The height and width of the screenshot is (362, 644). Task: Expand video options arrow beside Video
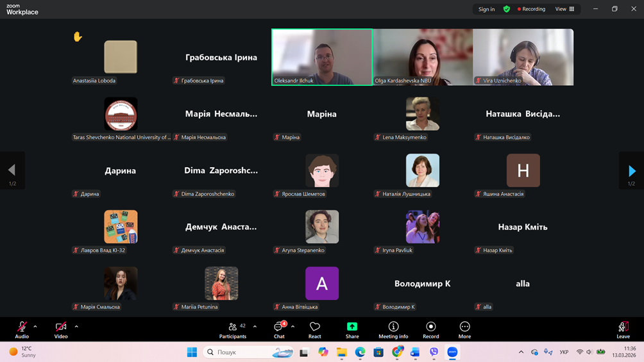(76, 327)
